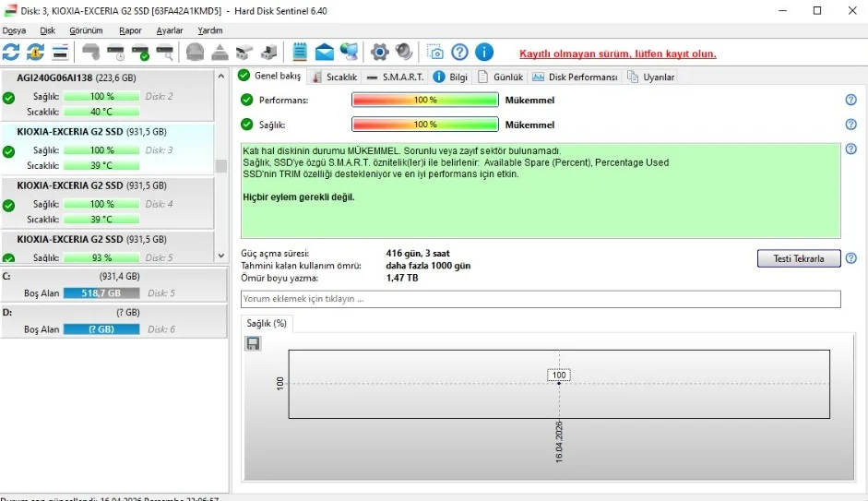Click the refresh with warning icon
Viewport: 868px width, 501px height.
pyautogui.click(x=35, y=52)
